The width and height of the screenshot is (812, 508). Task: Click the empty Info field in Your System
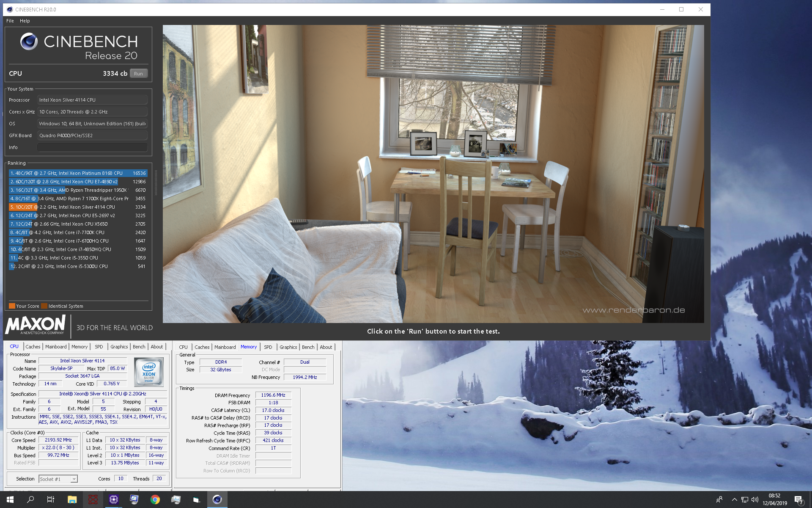(92, 147)
